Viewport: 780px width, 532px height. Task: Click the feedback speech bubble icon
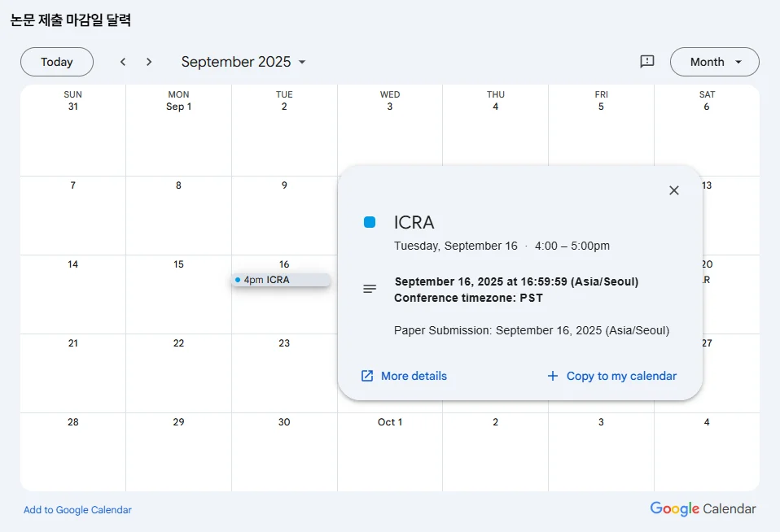tap(647, 62)
